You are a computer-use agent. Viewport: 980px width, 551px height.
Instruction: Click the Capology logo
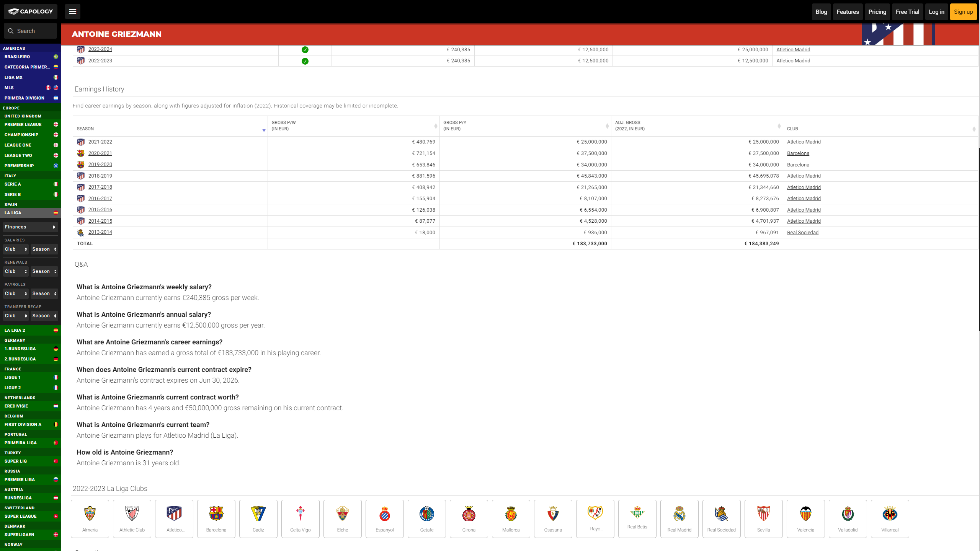pos(31,11)
